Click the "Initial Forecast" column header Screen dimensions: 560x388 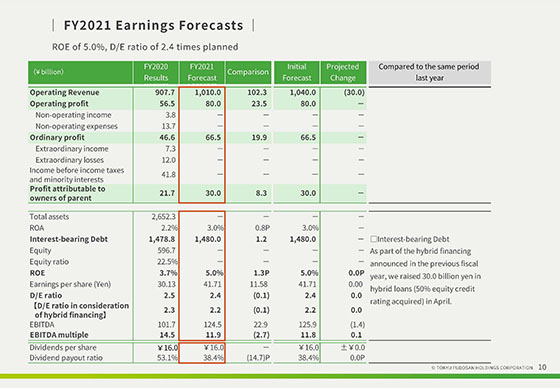pos(297,72)
